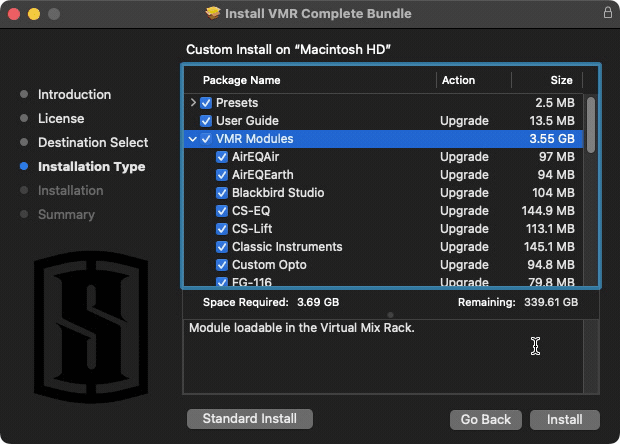Click the CS-Lift Upgrade action cell
620x444 pixels.
pyautogui.click(x=464, y=229)
